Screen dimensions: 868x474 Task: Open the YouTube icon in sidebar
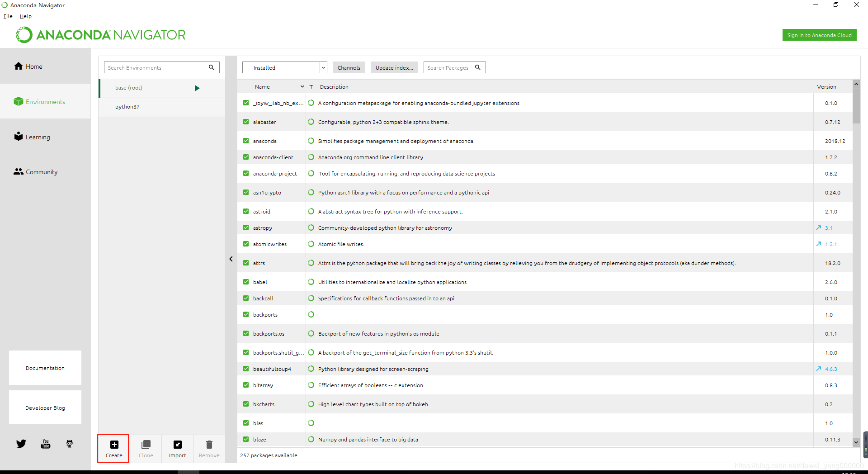(x=46, y=444)
